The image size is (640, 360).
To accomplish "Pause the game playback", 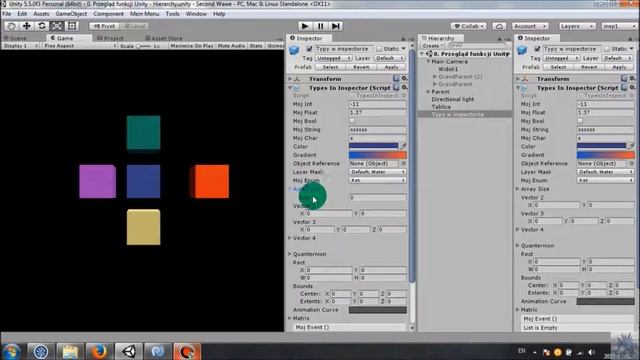I will (320, 26).
